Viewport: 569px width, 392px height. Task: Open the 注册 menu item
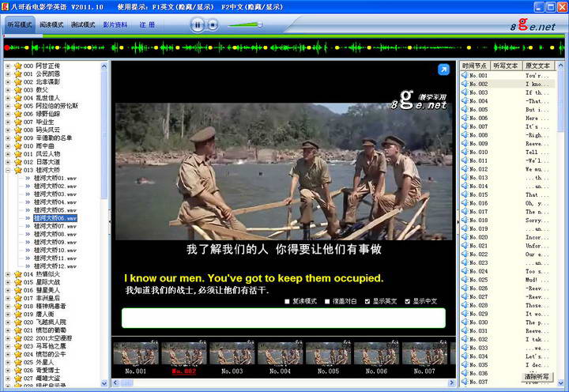147,24
